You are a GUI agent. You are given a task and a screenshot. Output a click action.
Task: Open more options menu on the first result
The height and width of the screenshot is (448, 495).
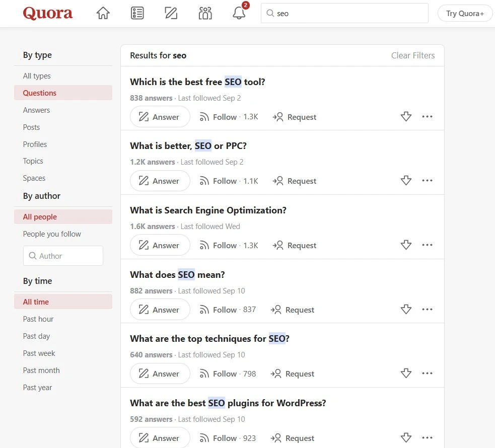pyautogui.click(x=427, y=116)
